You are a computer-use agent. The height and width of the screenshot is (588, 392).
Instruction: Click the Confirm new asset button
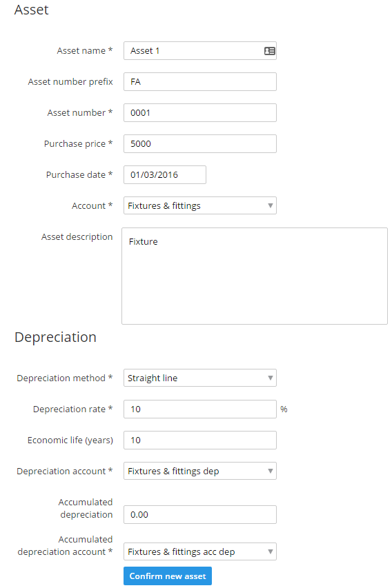pos(168,576)
